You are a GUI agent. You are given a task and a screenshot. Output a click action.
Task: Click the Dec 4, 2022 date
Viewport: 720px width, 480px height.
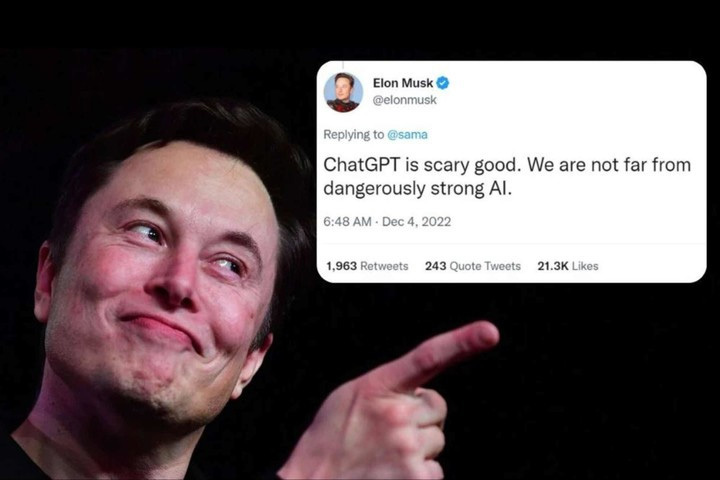pos(416,222)
